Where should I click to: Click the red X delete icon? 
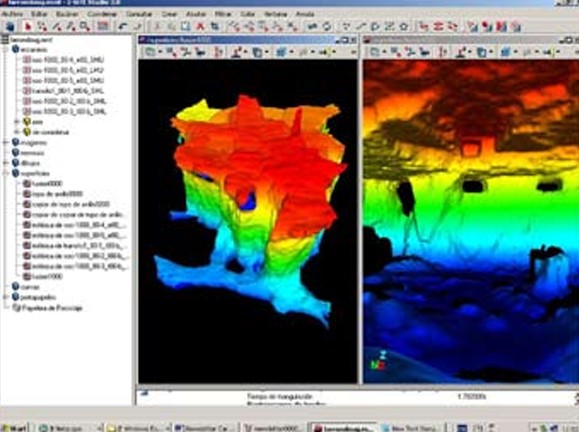(200, 27)
